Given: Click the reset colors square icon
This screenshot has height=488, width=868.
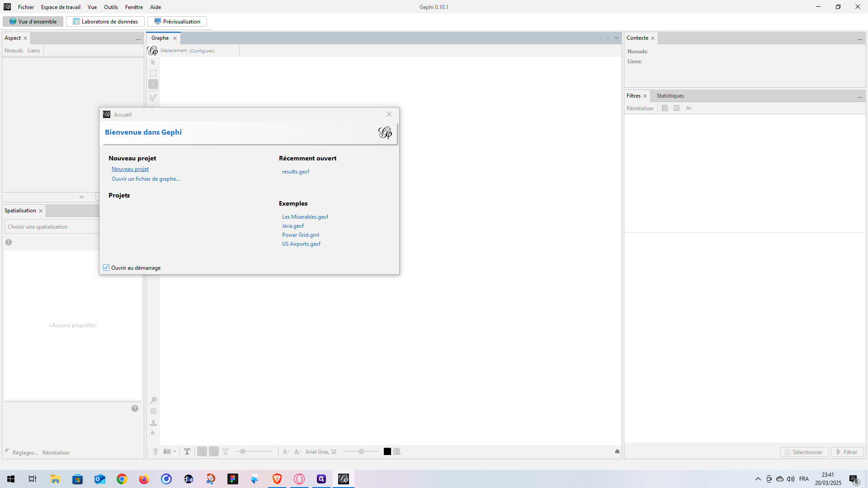Looking at the screenshot, I should [x=153, y=411].
